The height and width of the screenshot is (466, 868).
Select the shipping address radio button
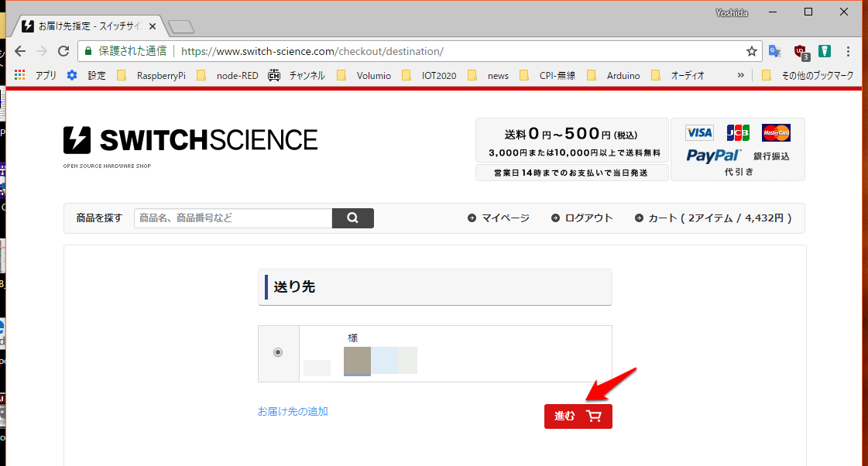(x=278, y=353)
